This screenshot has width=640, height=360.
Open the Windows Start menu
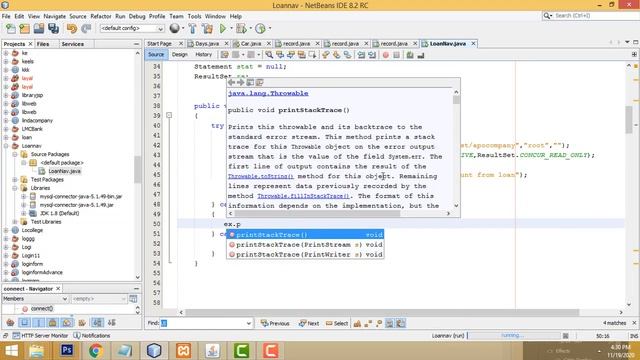click(11, 350)
